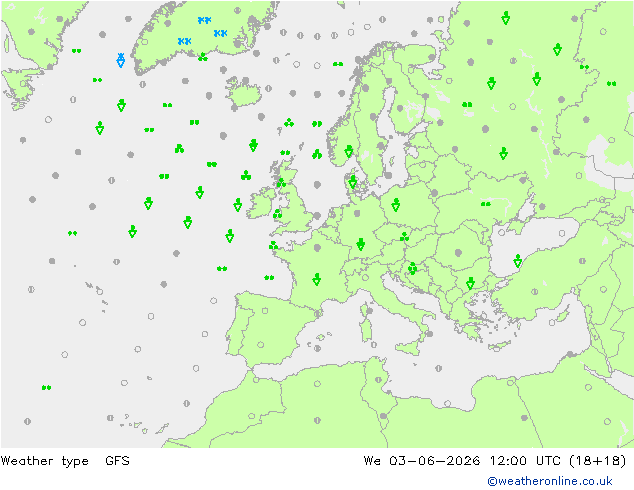Select the clear-sky circle over Cyprus
The width and height of the screenshot is (634, 490).
coord(552,323)
